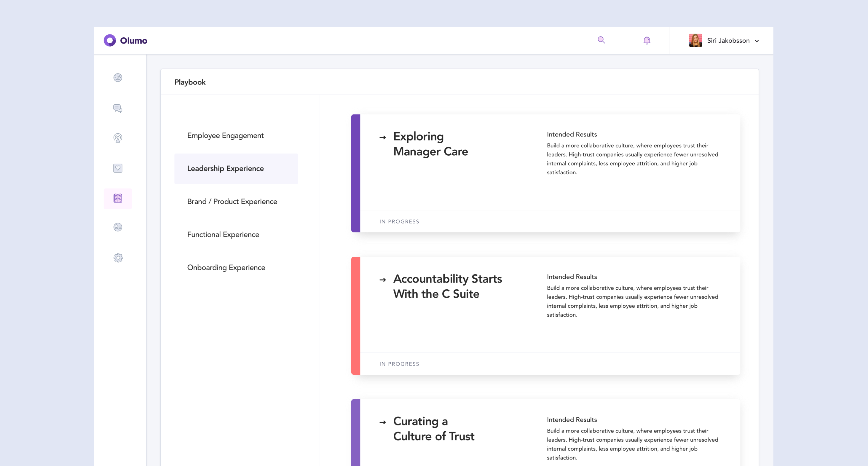Open the notifications bell
Viewport: 868px width, 466px height.
pos(647,40)
